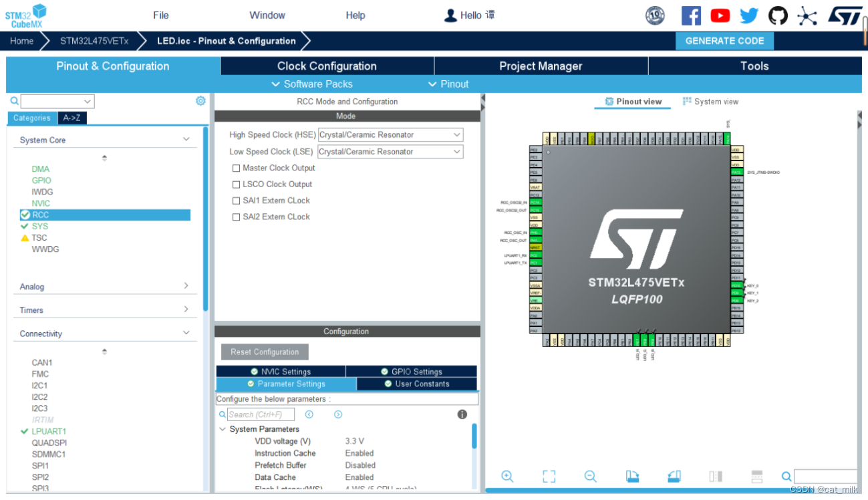
Task: Toggle SAI2 Extern Clock checkbox
Action: coord(236,217)
